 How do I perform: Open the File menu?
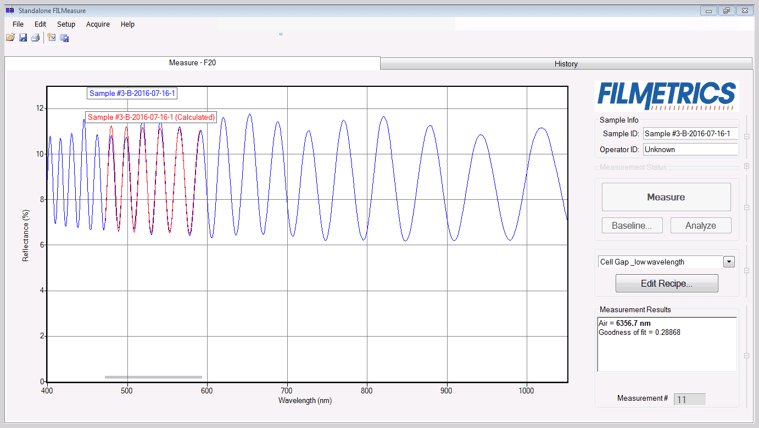pyautogui.click(x=18, y=24)
